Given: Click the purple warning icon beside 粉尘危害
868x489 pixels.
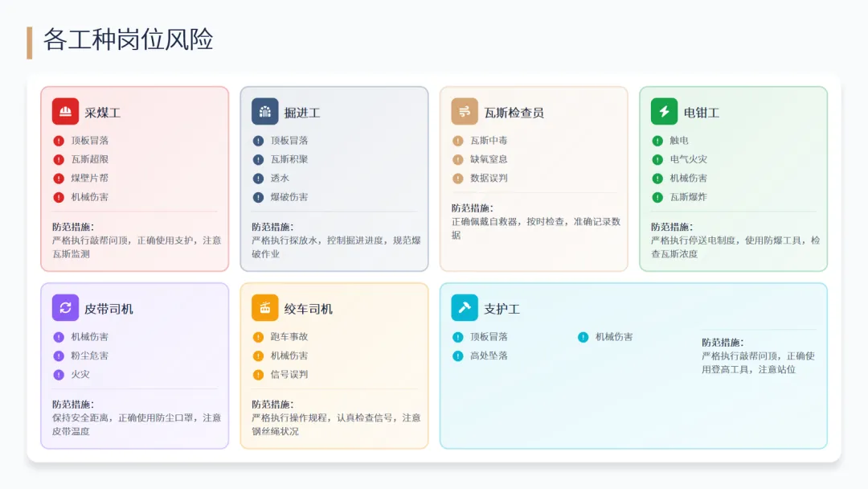Looking at the screenshot, I should coord(59,355).
